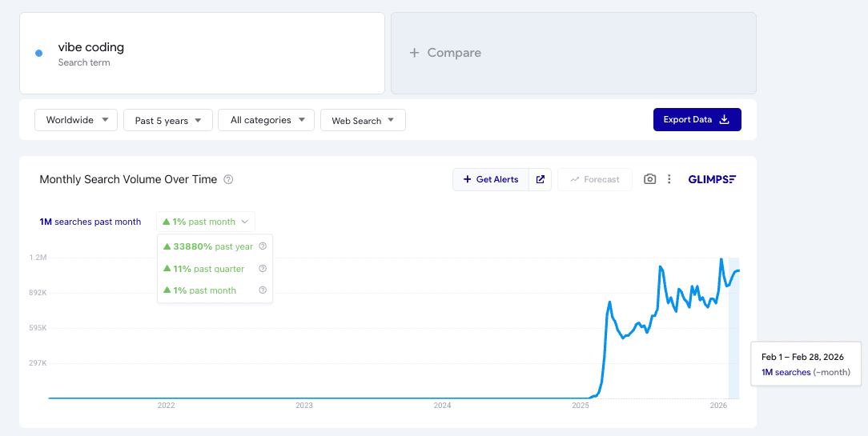Open the Web Search type dropdown
The image size is (868, 436).
[x=364, y=120]
